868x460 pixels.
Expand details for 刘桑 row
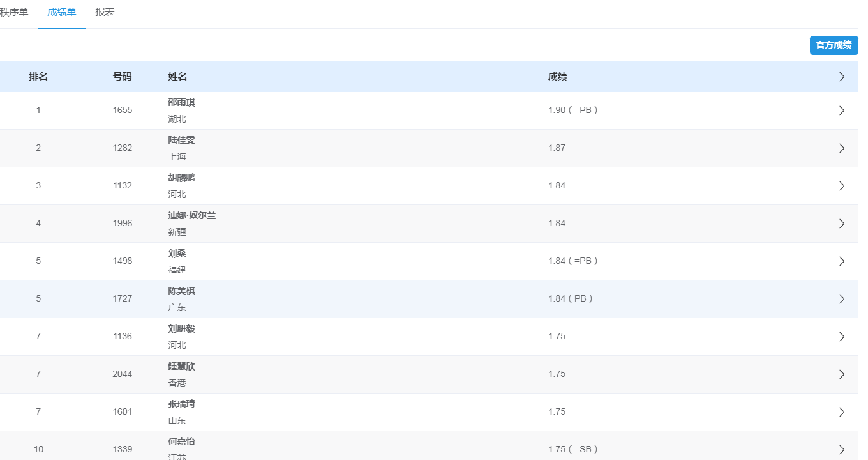[x=842, y=261]
